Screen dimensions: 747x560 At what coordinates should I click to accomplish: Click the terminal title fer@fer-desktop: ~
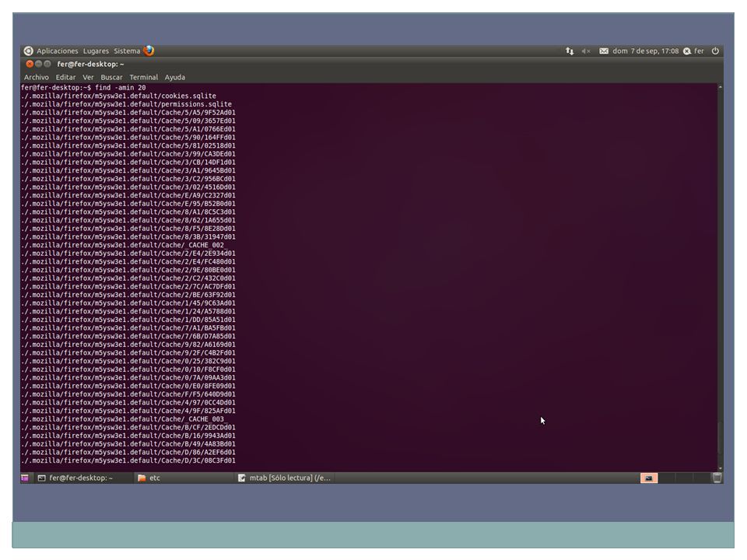pyautogui.click(x=90, y=64)
